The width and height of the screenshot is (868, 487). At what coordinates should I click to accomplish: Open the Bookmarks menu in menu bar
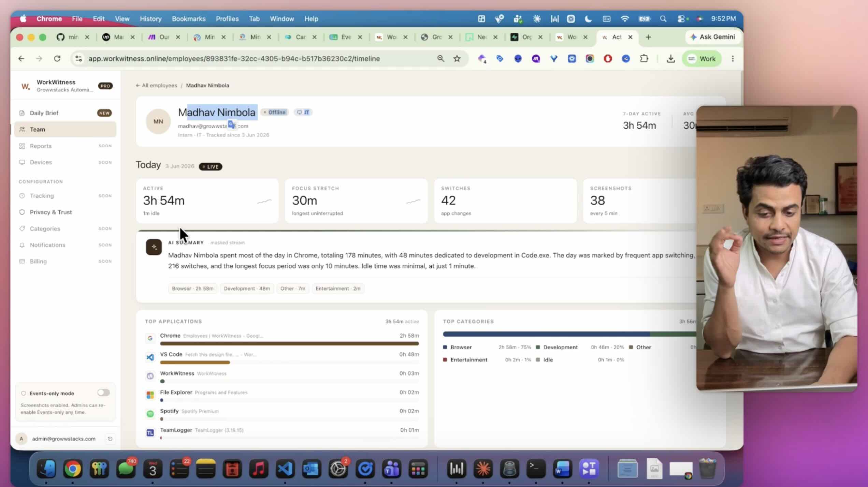pos(189,19)
